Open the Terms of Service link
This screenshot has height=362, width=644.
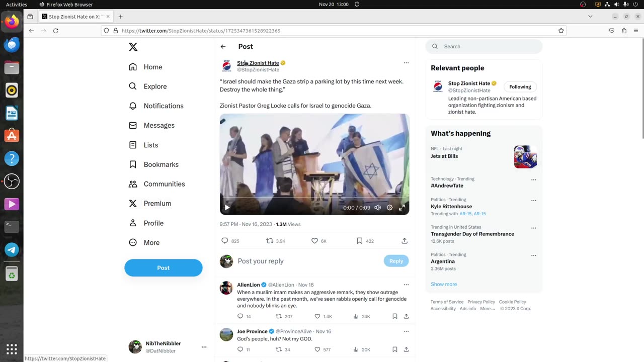[x=447, y=302]
